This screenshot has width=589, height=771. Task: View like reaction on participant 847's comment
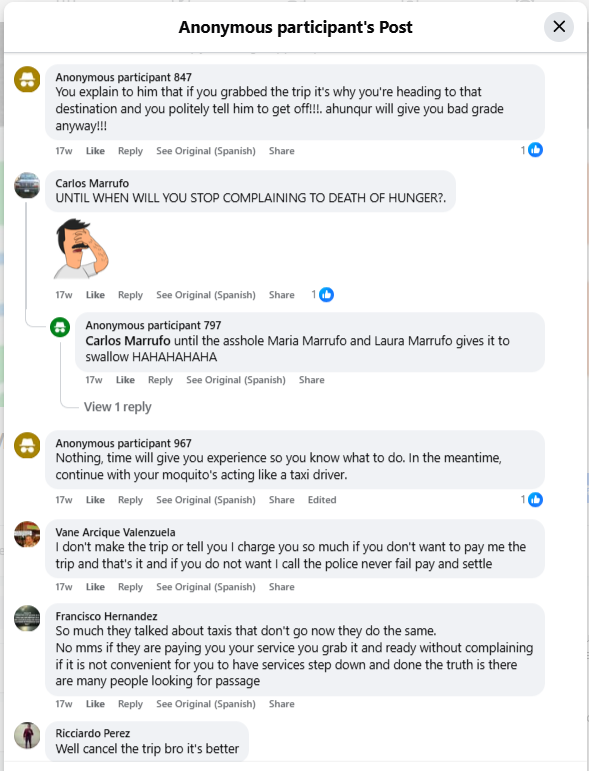click(x=531, y=150)
